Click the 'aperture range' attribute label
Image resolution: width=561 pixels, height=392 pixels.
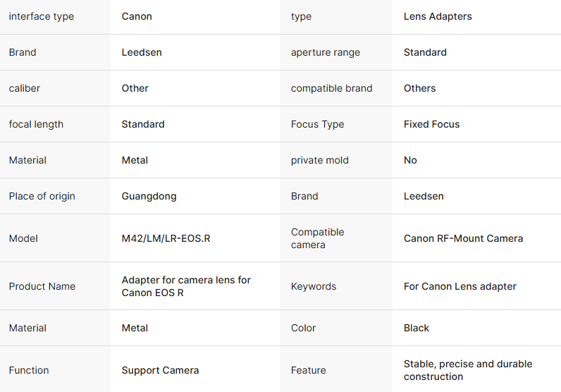click(325, 52)
